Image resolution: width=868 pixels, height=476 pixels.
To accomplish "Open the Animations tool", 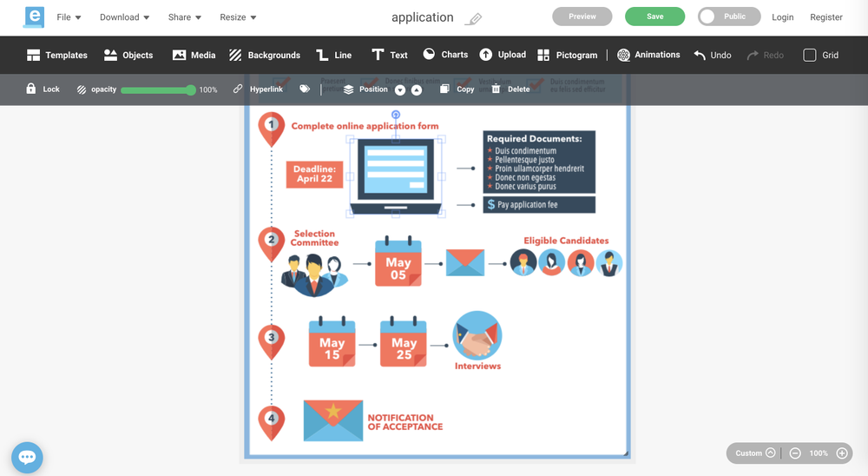I will [x=648, y=55].
